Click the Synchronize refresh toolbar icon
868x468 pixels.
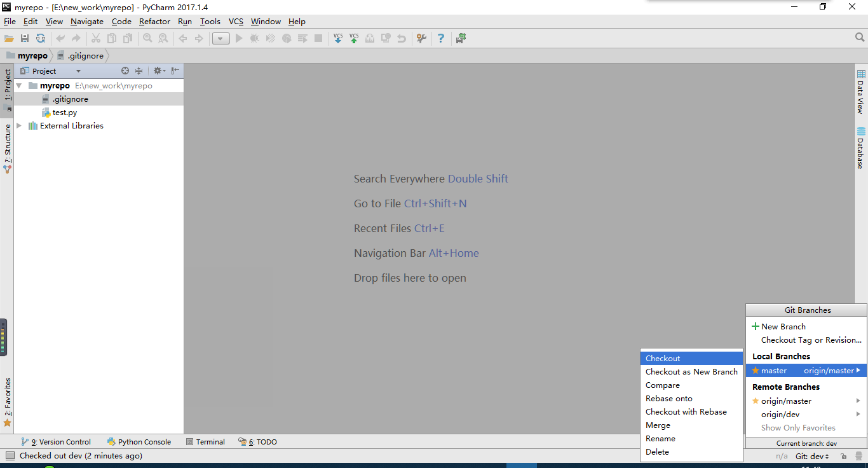coord(41,39)
